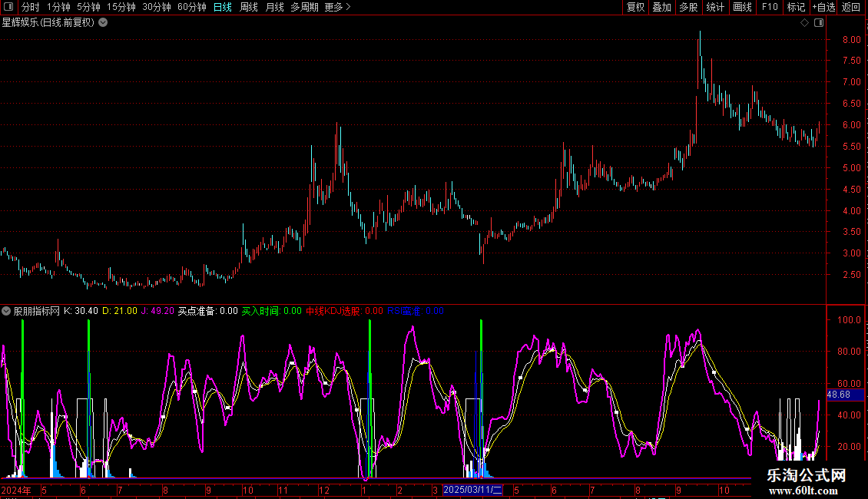
Task: Select the 5分钟 period
Action: (88, 7)
